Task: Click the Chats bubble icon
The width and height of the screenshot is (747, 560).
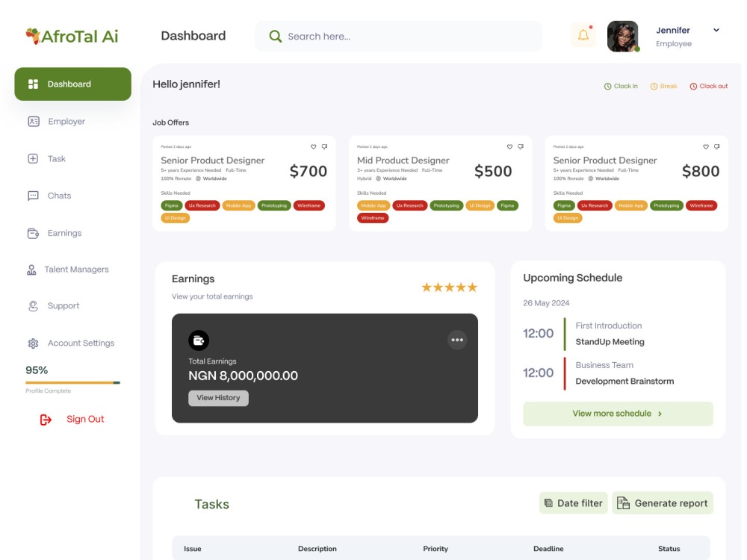Action: point(33,196)
